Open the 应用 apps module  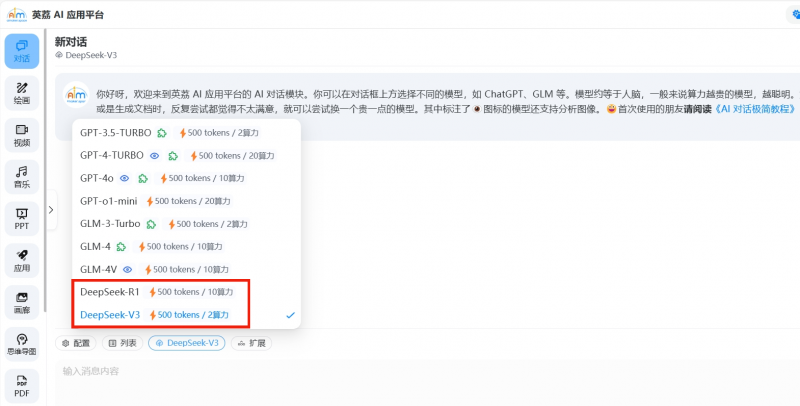coord(22,261)
